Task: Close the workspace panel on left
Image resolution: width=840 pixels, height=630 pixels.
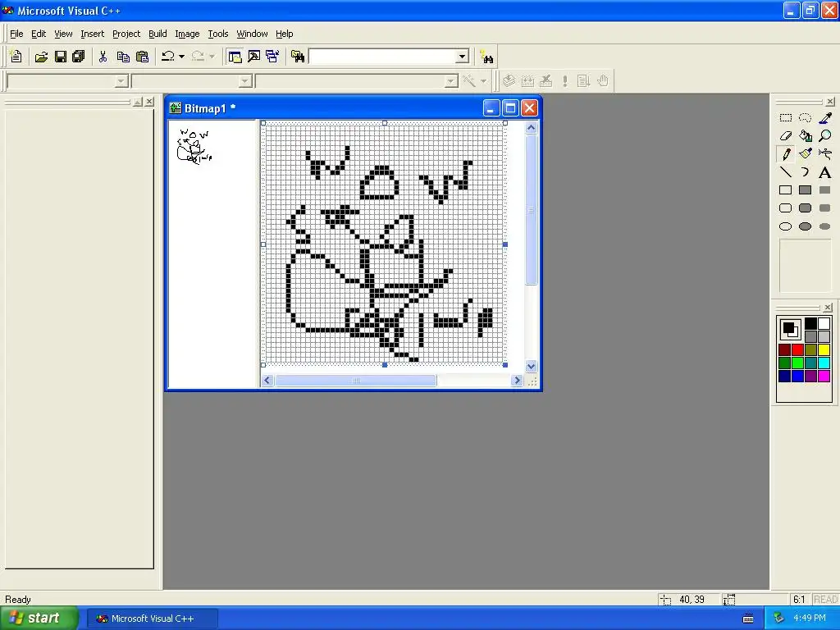Action: (x=149, y=101)
